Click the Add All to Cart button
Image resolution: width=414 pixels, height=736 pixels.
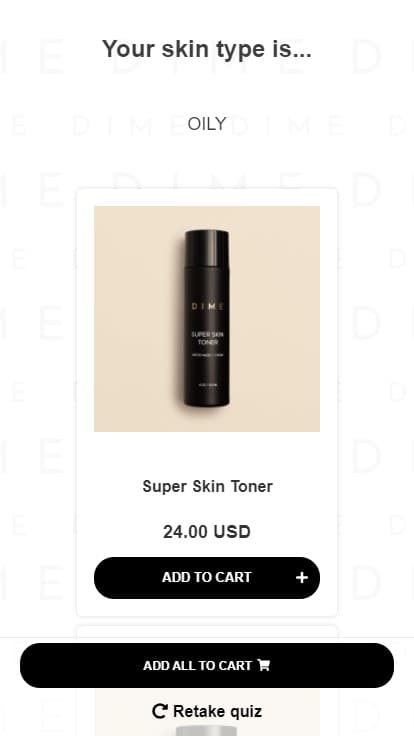[x=207, y=666]
